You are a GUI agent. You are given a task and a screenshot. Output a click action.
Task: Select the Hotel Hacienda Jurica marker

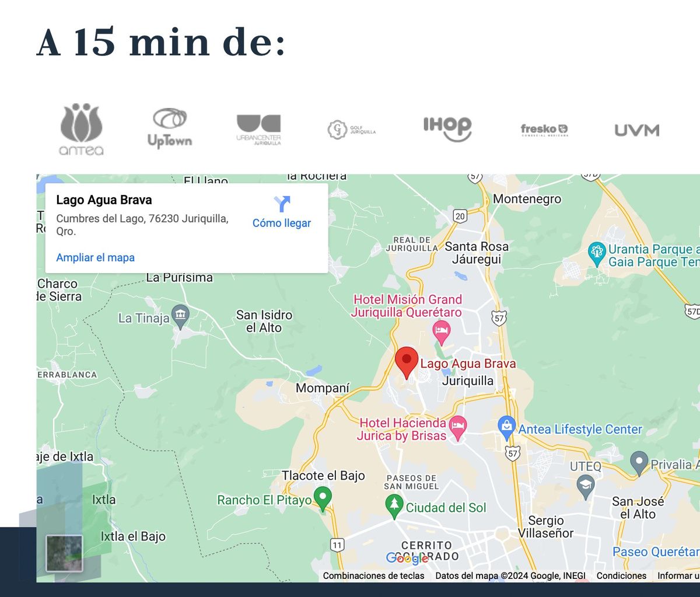pos(459,427)
